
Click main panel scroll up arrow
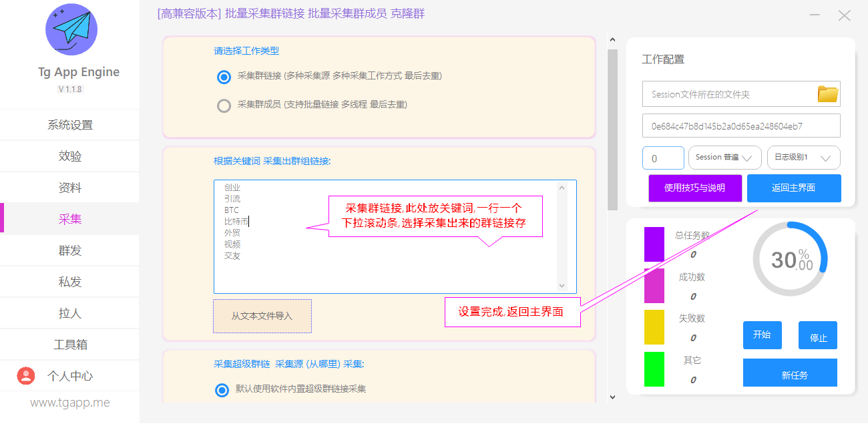612,41
